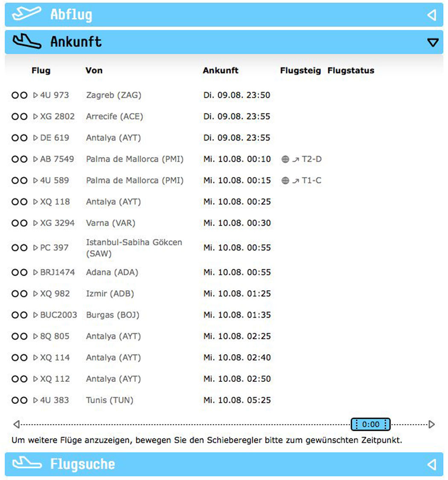Collapse the Ankunft section arrow
The height and width of the screenshot is (480, 448).
(433, 42)
